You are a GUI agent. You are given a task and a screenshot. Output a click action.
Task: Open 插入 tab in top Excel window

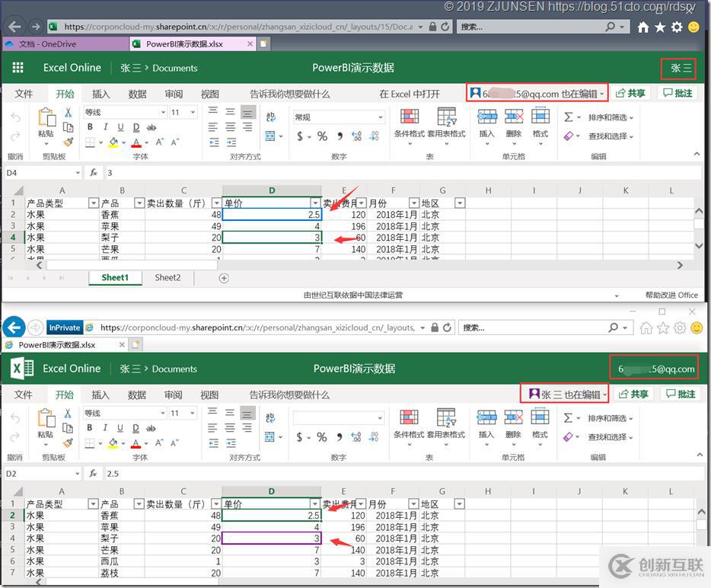100,94
